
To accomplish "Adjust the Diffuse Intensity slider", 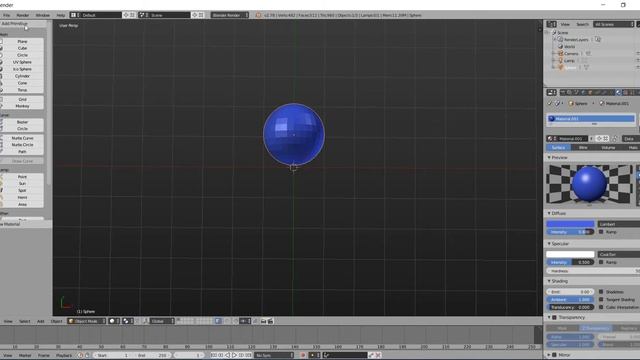I will click(x=570, y=232).
